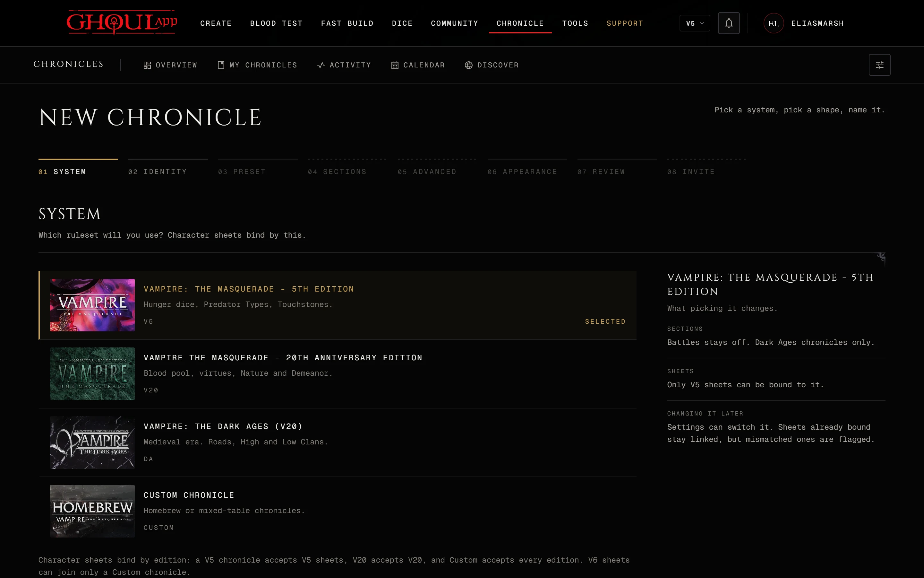This screenshot has height=578, width=924.
Task: Go to the 07 Review step
Action: click(617, 167)
